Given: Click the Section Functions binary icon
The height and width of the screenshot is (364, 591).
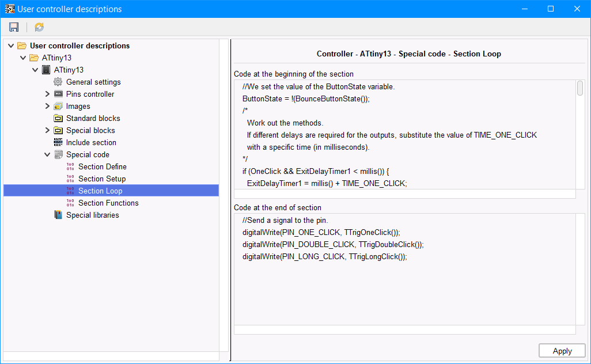Looking at the screenshot, I should click(x=70, y=203).
